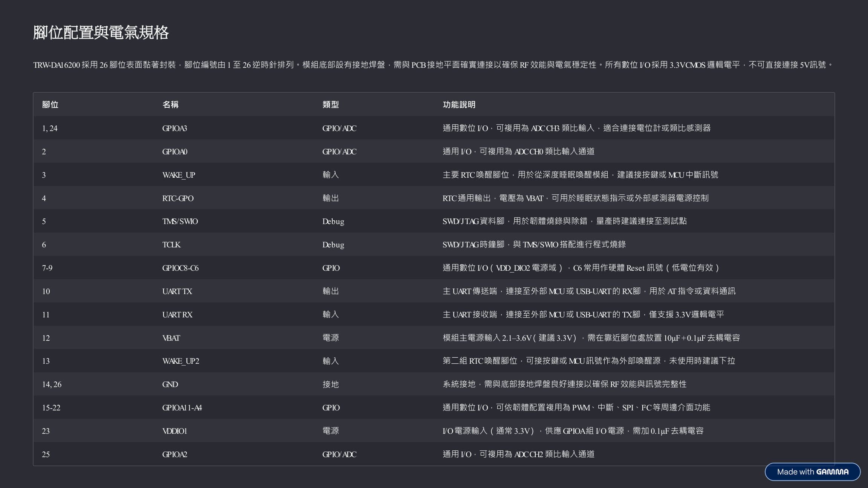Click the TMS/SWIO name cell
Image resolution: width=868 pixels, height=488 pixels.
point(180,221)
